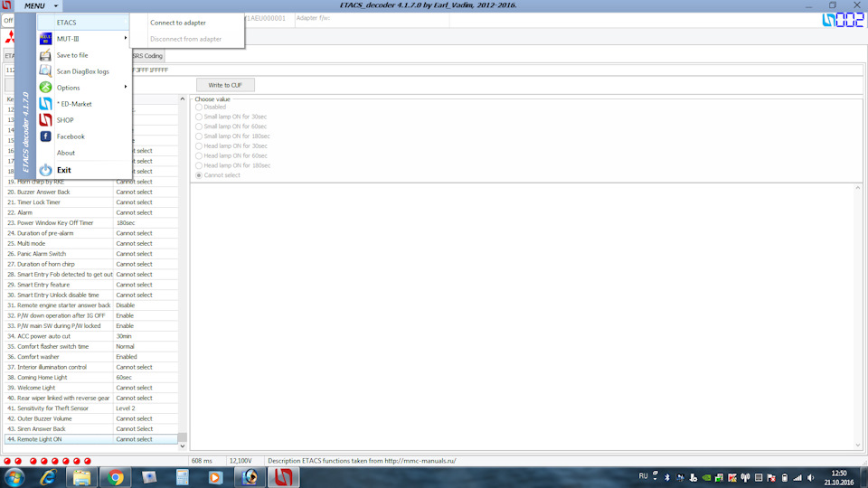
Task: Open the Windows Start button
Action: (14, 477)
